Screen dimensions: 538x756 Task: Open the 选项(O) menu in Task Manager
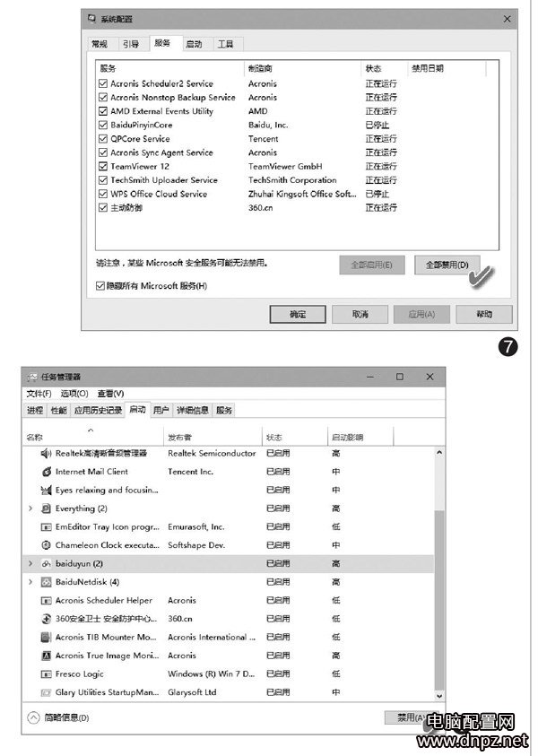pyautogui.click(x=74, y=394)
